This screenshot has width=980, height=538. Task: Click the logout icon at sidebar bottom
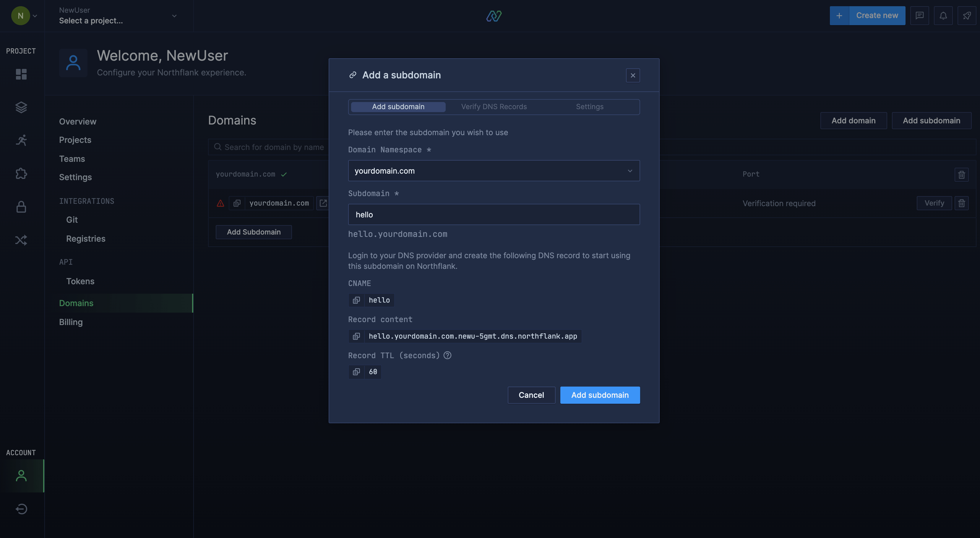(21, 509)
